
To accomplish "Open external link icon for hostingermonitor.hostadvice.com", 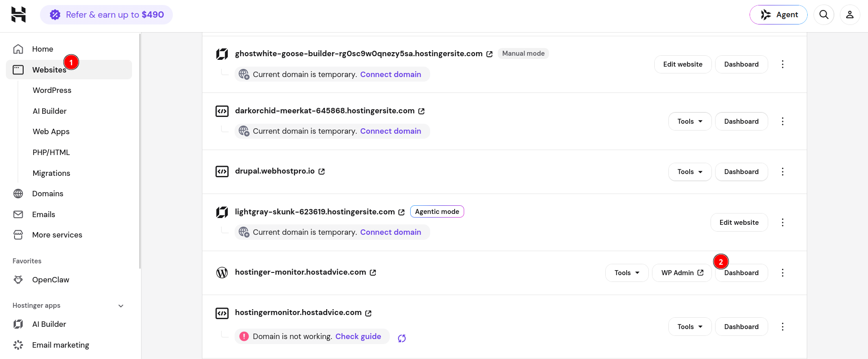I will tap(368, 313).
